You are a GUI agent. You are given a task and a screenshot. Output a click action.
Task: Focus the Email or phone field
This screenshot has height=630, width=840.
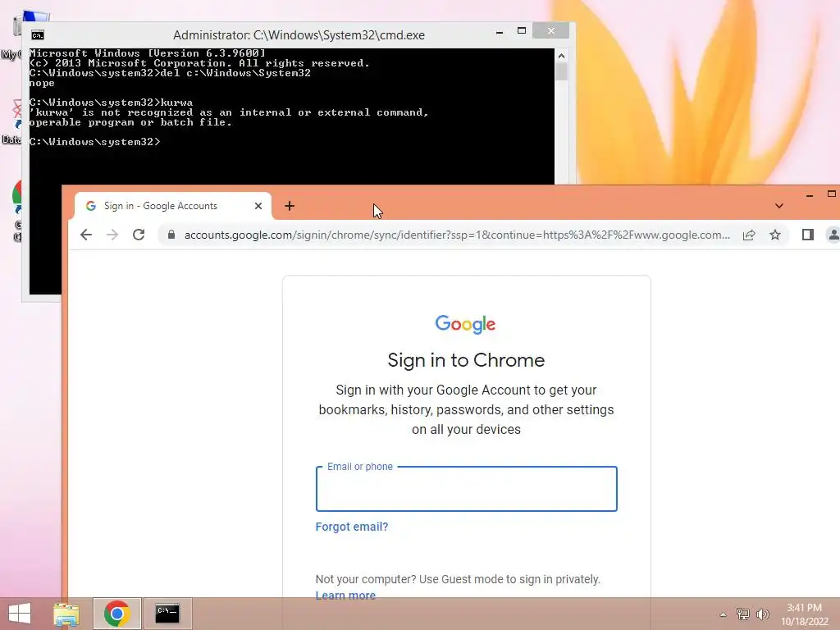pos(467,489)
